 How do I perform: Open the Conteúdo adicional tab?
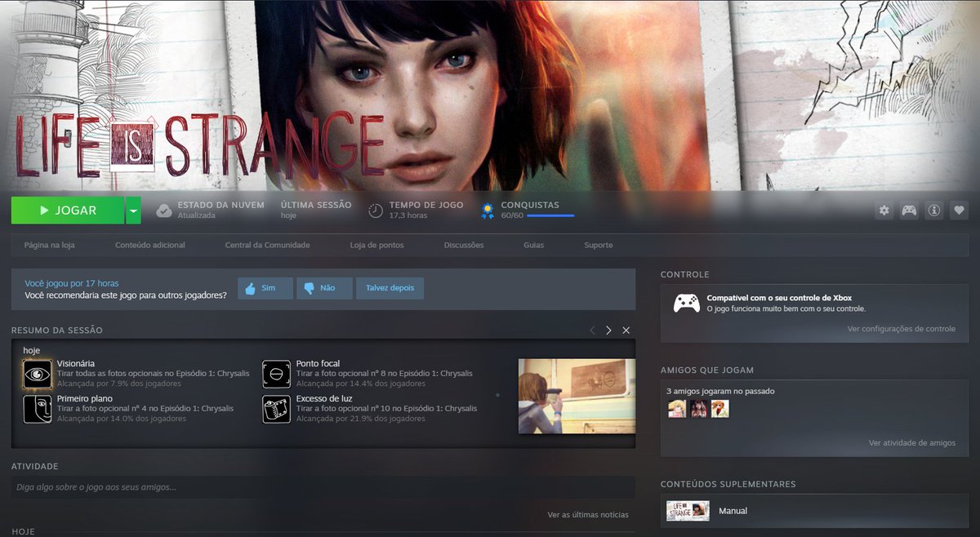[150, 245]
